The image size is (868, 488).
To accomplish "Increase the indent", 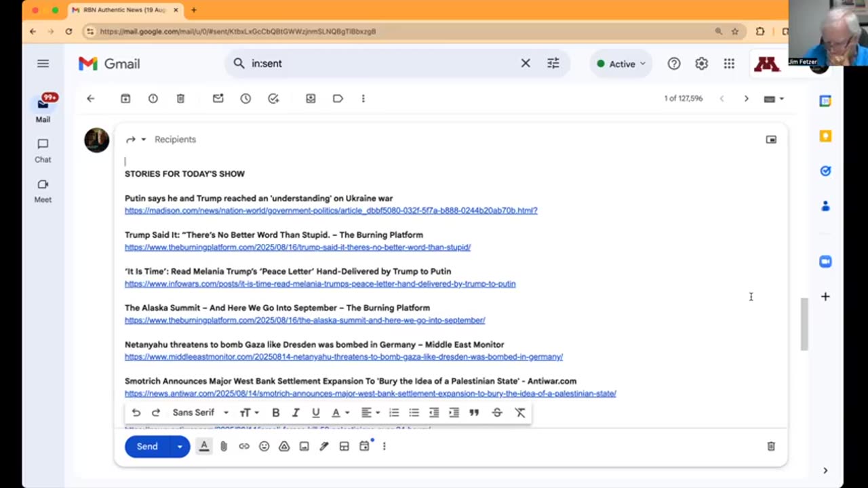I will pyautogui.click(x=454, y=412).
